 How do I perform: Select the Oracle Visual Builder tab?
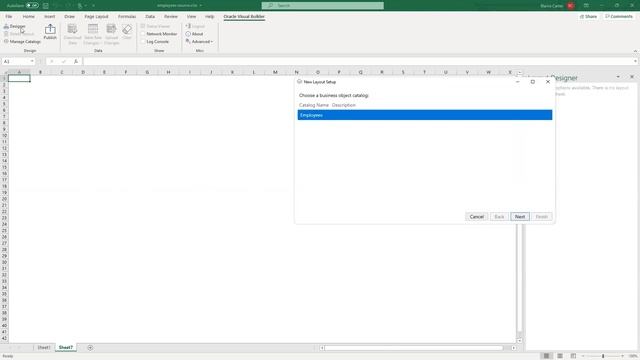click(x=244, y=16)
